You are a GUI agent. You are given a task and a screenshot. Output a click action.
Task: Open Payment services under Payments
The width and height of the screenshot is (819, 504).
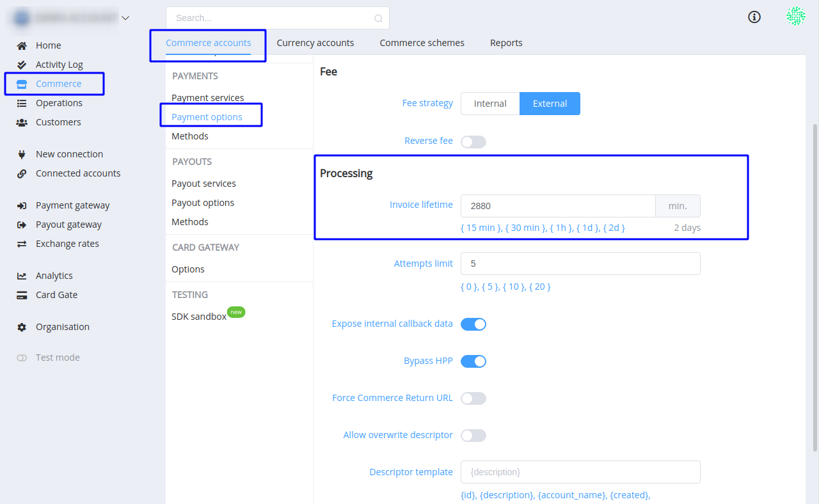[208, 98]
